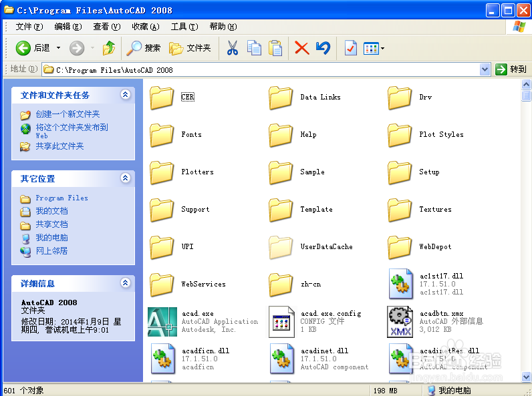This screenshot has height=396, width=532.
Task: Select the aclst17.dll file icon
Action: 401,284
